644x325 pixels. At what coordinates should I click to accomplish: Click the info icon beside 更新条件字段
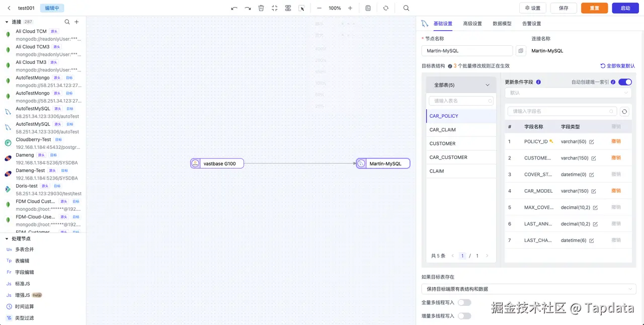tap(538, 82)
